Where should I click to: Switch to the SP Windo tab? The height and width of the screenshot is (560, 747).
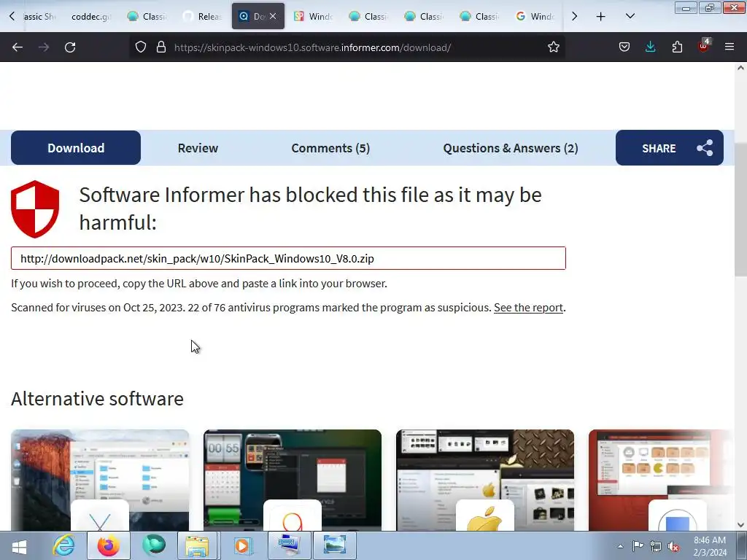click(314, 17)
